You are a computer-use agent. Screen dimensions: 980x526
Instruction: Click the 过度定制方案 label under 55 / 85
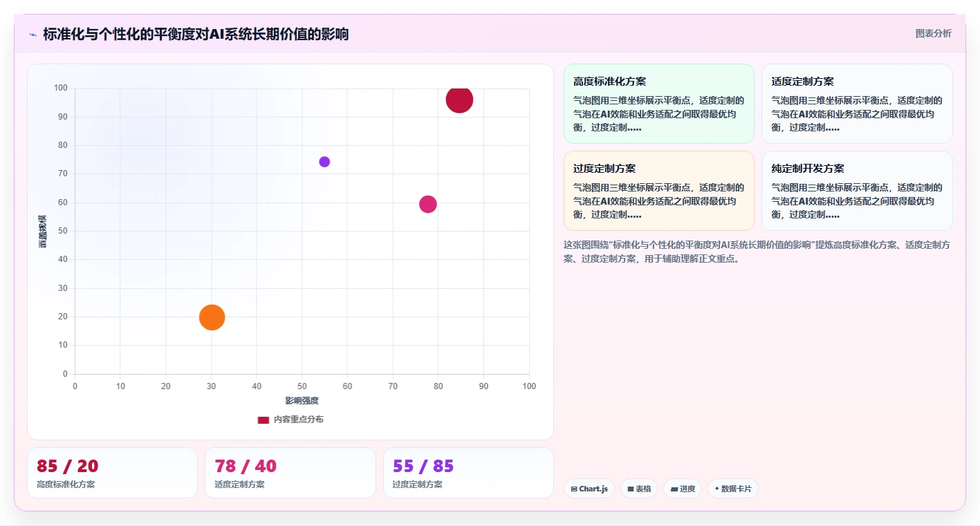pos(418,485)
